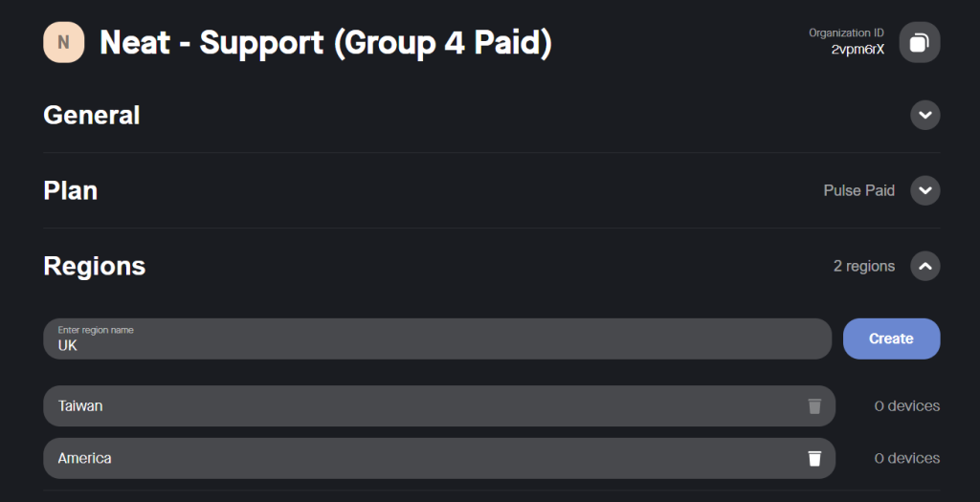Expand the Plan section chevron
Viewport: 980px width, 502px height.
pyautogui.click(x=924, y=190)
